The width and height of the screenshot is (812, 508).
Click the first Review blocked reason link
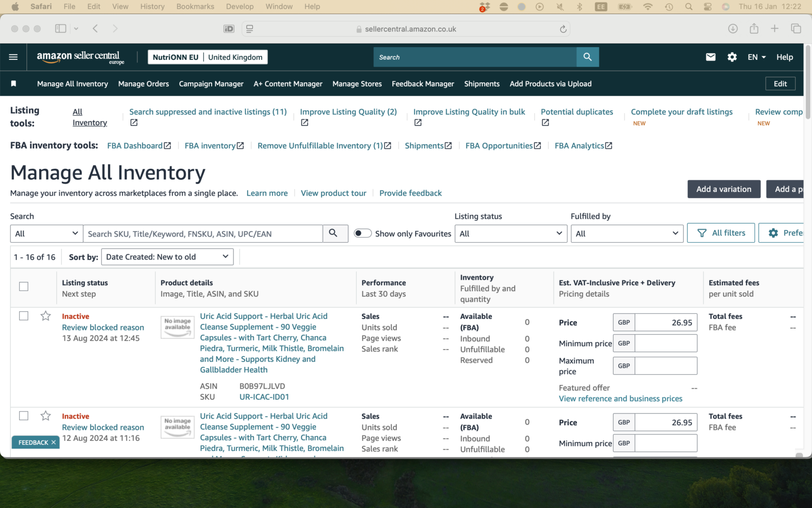point(103,328)
